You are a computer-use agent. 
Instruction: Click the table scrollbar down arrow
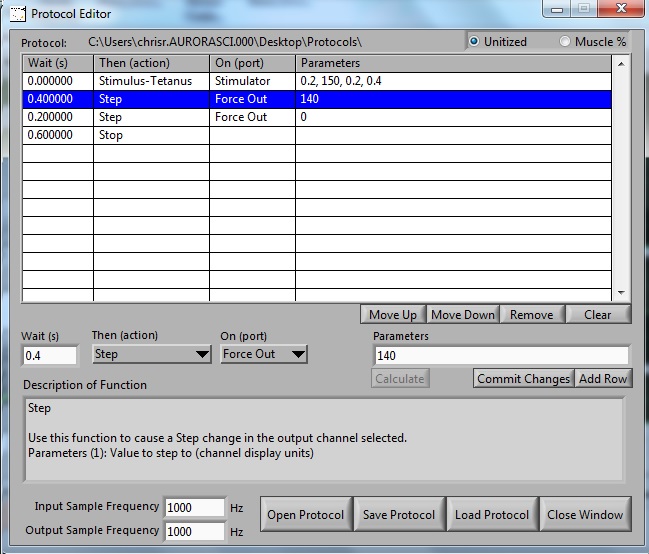[621, 293]
